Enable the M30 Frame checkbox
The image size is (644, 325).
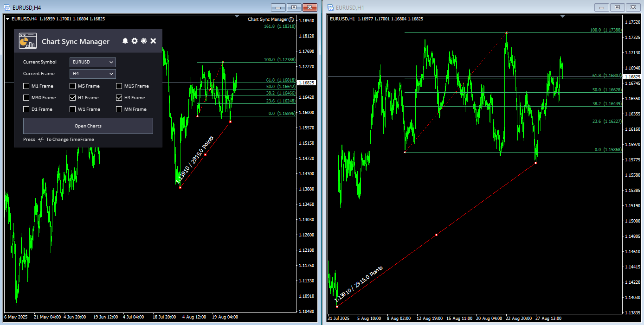pyautogui.click(x=26, y=98)
